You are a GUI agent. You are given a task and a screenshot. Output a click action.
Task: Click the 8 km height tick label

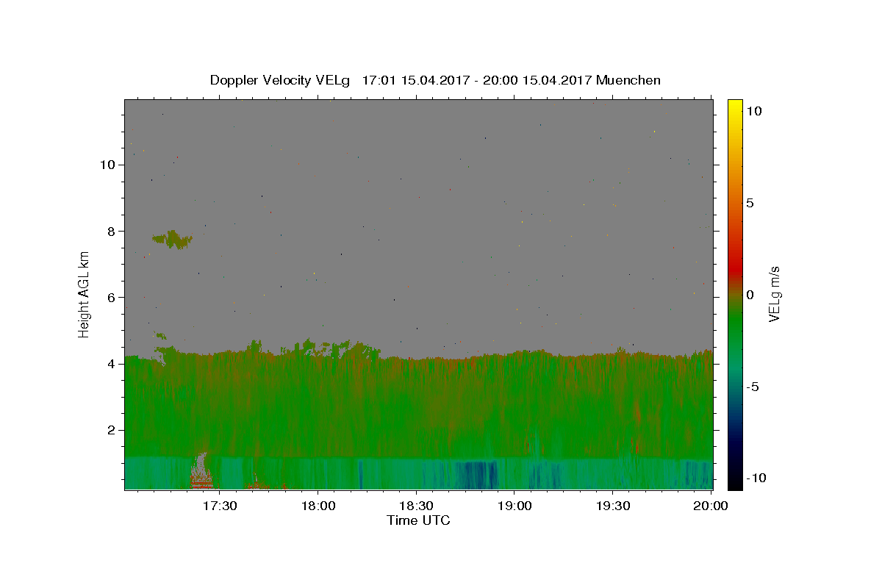111,231
